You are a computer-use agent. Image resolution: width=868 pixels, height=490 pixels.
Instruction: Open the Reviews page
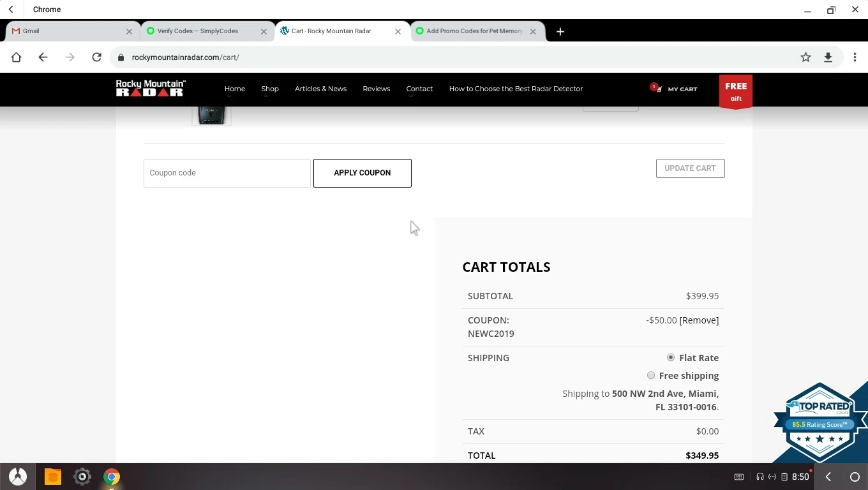(x=377, y=89)
